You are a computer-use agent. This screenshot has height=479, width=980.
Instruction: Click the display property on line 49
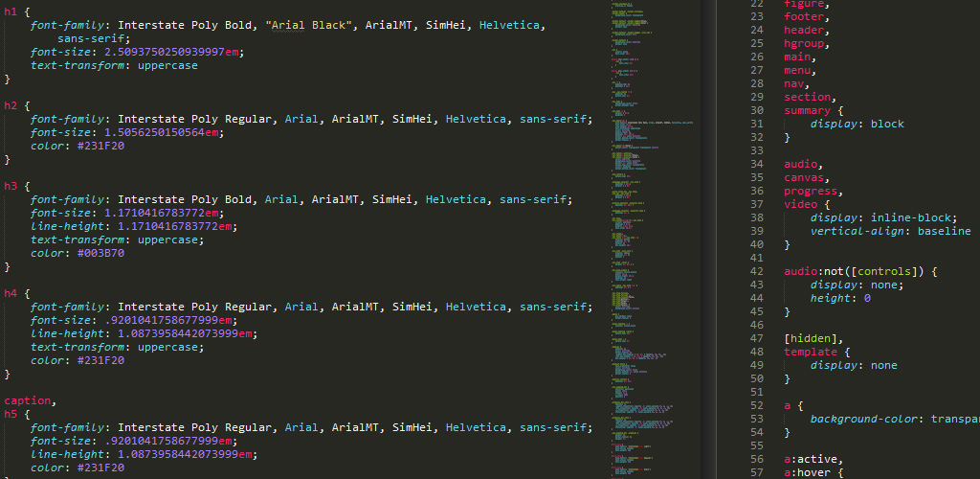834,365
